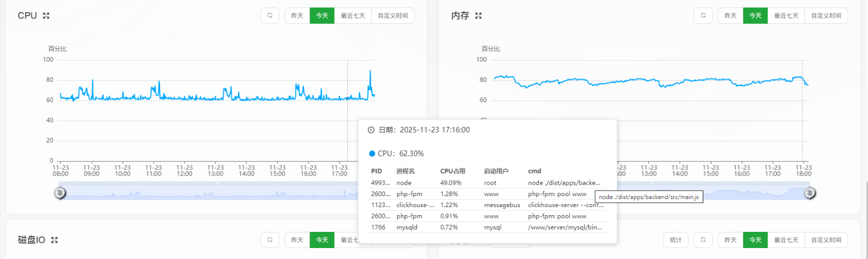Click the 49.09% CPU usage value
Image resolution: width=868 pixels, height=259 pixels.
coord(451,182)
